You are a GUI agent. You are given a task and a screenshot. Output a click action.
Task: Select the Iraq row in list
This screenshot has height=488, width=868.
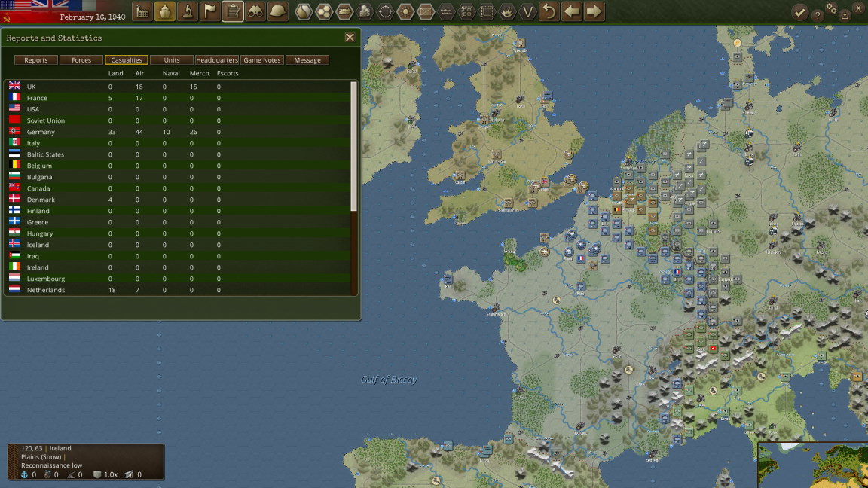[x=177, y=256]
